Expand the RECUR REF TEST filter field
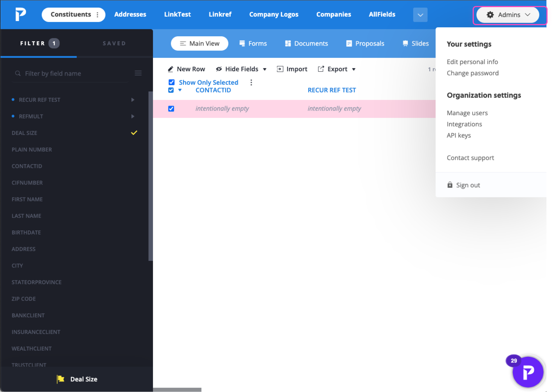The width and height of the screenshot is (553, 392). pos(133,100)
